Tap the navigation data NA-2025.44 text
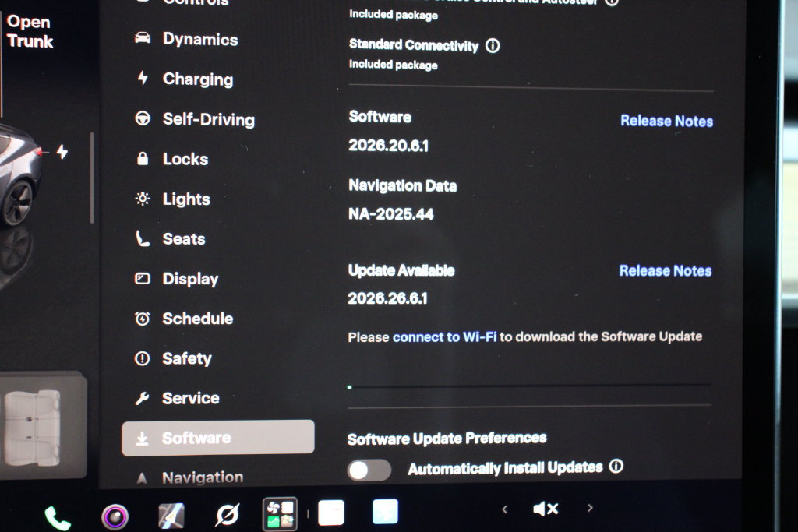 click(x=391, y=214)
